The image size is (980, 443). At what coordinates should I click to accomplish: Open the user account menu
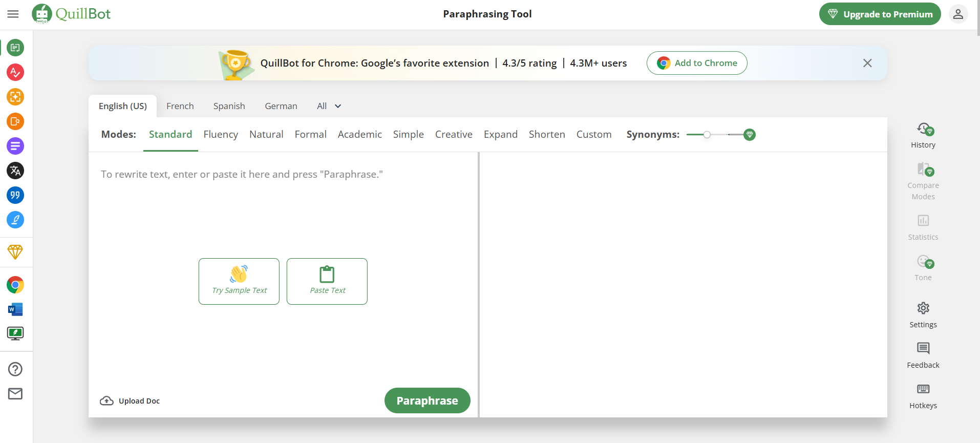(957, 14)
